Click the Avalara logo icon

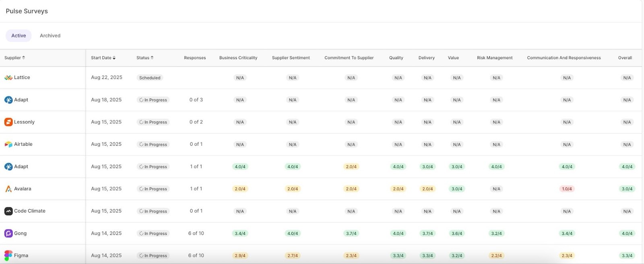pyautogui.click(x=8, y=189)
